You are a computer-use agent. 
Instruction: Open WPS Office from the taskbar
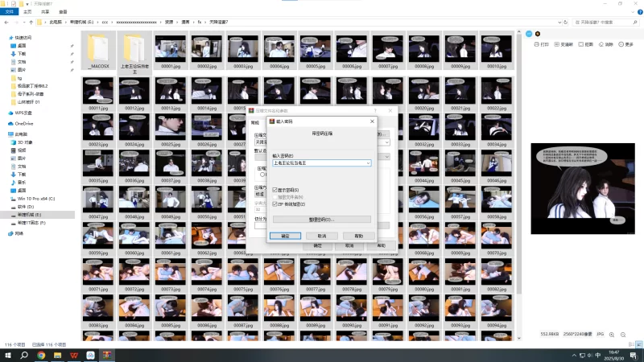(x=74, y=355)
